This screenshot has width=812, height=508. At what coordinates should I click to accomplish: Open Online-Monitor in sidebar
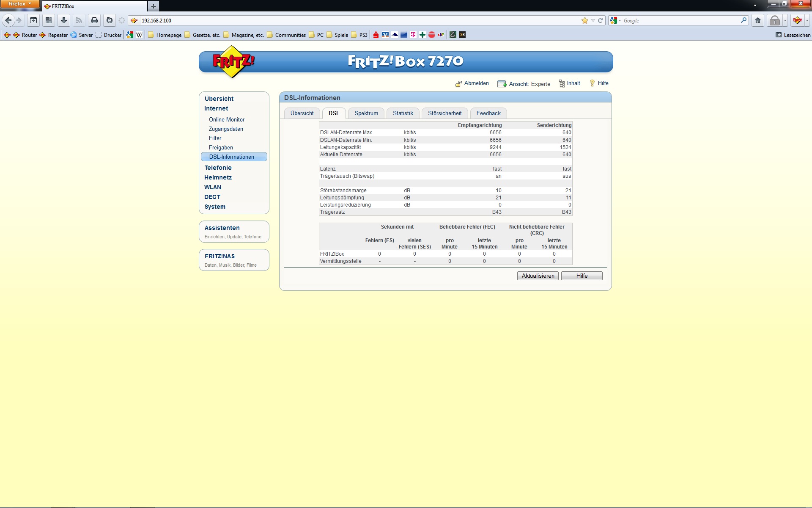pyautogui.click(x=227, y=119)
